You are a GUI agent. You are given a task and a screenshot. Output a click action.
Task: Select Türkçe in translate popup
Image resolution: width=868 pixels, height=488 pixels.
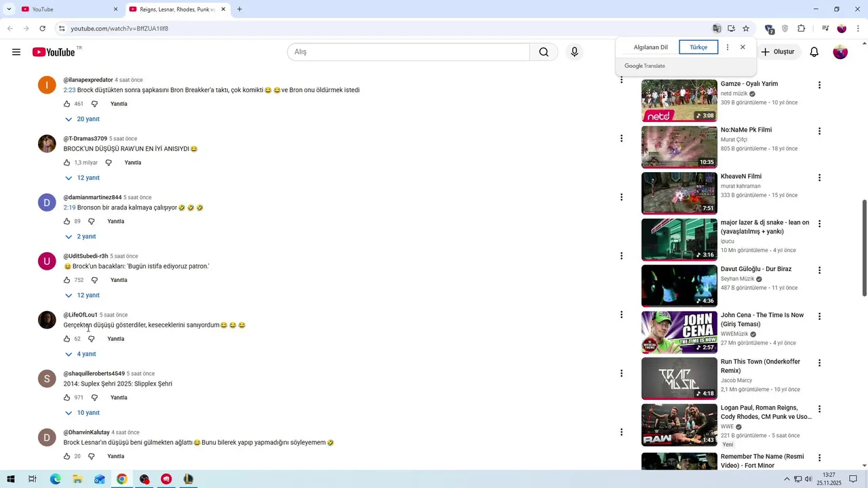[698, 47]
